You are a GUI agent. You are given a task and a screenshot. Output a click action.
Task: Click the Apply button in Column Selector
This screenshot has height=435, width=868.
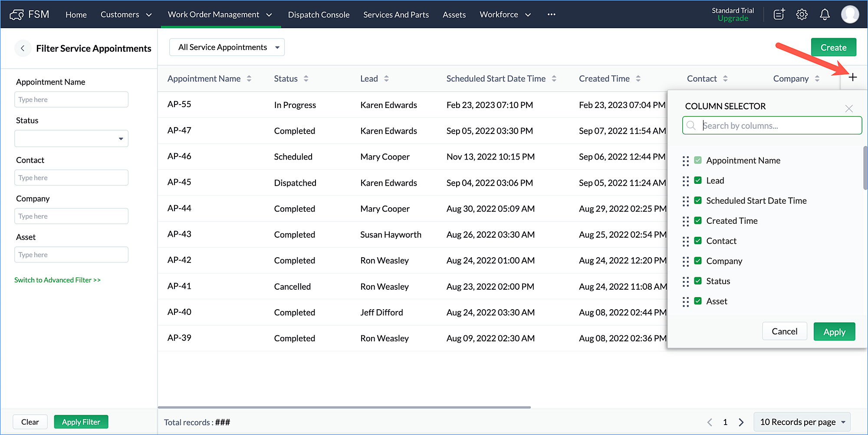(x=834, y=332)
